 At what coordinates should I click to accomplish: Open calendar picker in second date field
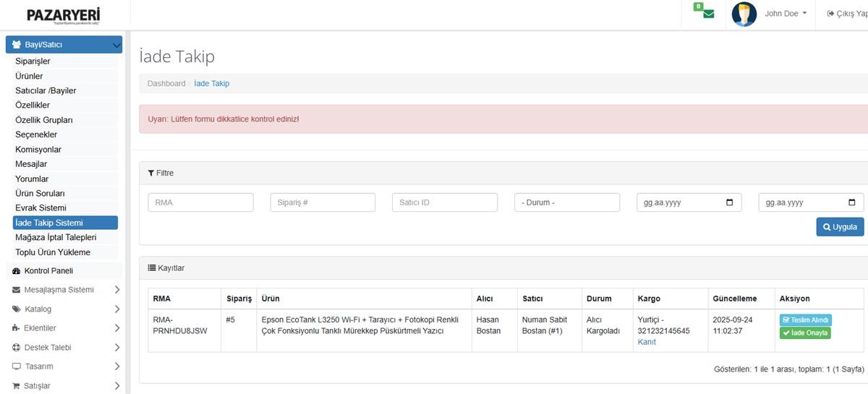851,202
